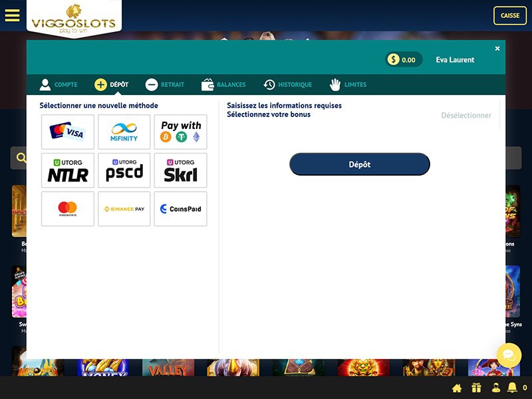Select Mastercard payment method
This screenshot has height=399, width=532.
68,209
